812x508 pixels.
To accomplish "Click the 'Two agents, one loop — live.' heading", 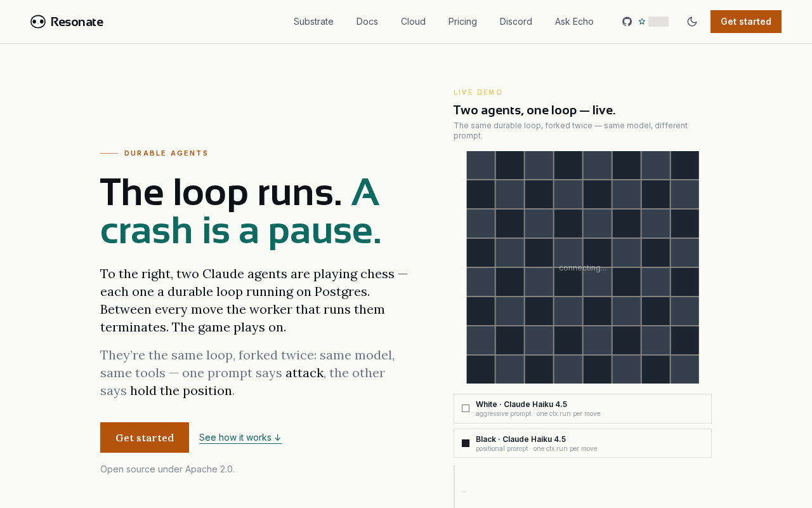I will click(x=534, y=110).
